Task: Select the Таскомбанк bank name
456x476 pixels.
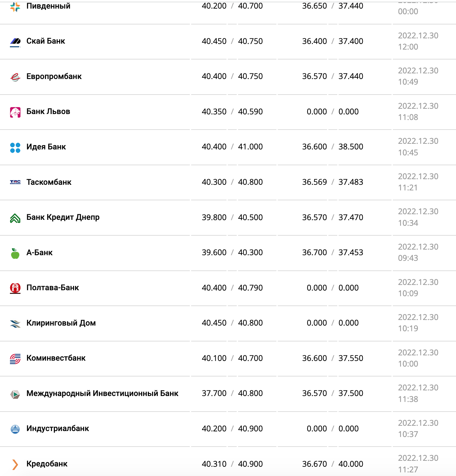Action: coord(49,182)
